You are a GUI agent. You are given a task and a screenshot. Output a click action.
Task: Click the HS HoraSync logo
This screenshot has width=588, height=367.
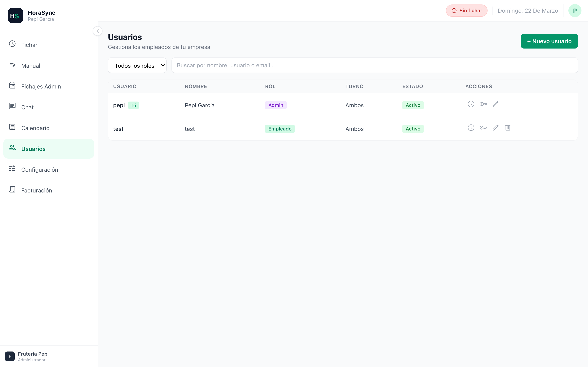coord(15,15)
